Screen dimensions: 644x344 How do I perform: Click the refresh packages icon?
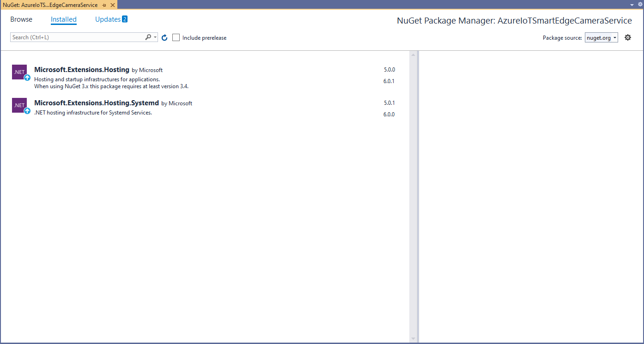pos(164,37)
